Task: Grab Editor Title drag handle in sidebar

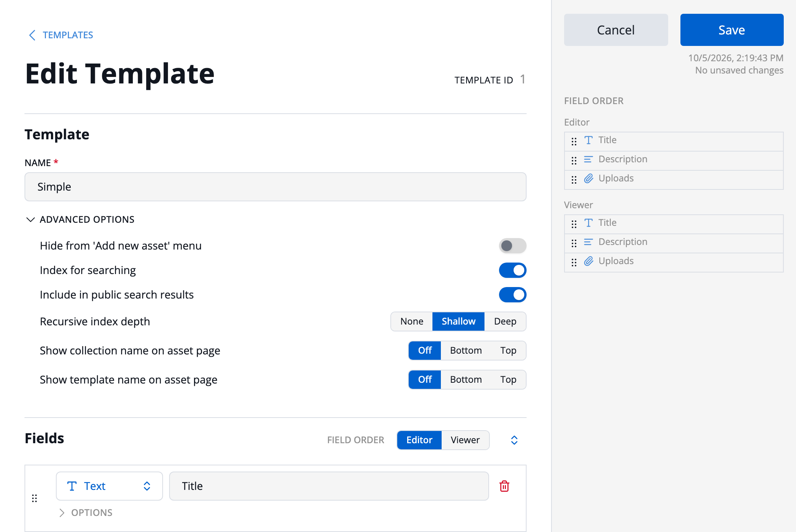Action: pyautogui.click(x=574, y=142)
